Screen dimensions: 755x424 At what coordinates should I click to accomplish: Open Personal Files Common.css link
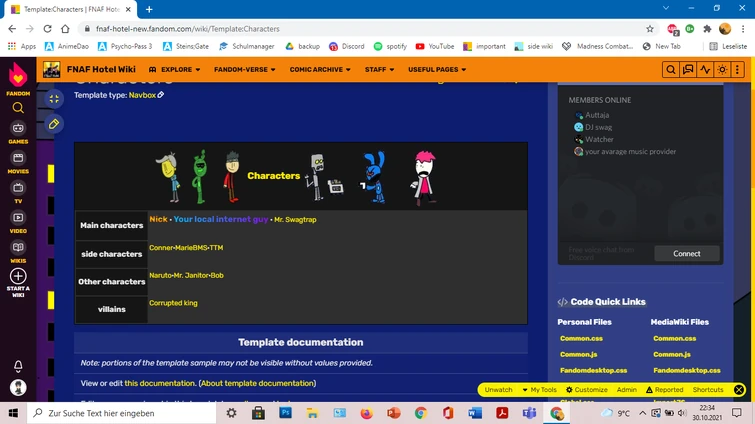[581, 338]
